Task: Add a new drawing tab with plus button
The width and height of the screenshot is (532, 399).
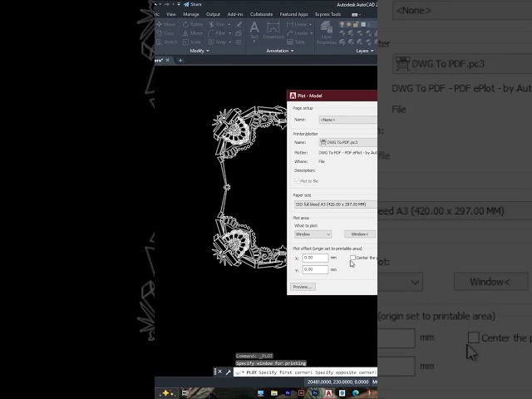Action: (180, 61)
